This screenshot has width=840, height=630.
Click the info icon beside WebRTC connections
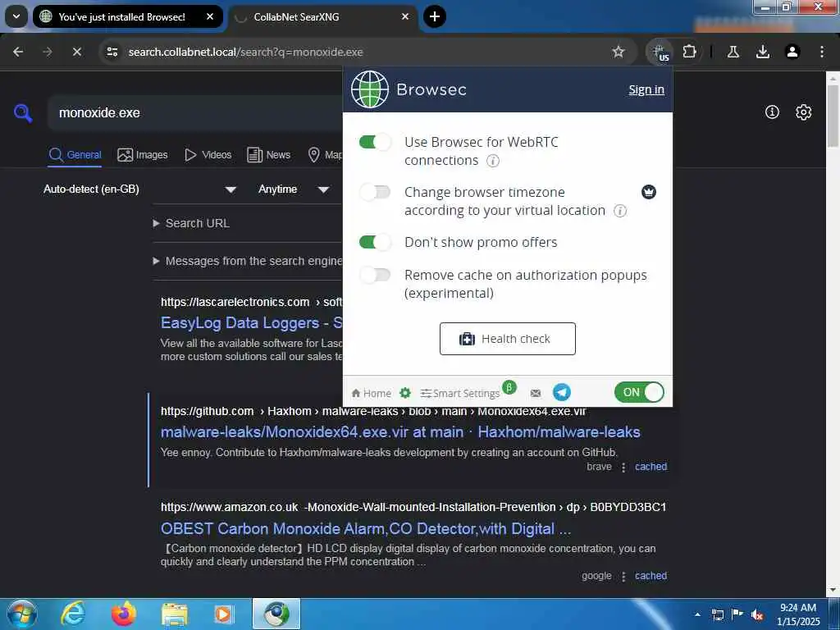click(x=493, y=161)
